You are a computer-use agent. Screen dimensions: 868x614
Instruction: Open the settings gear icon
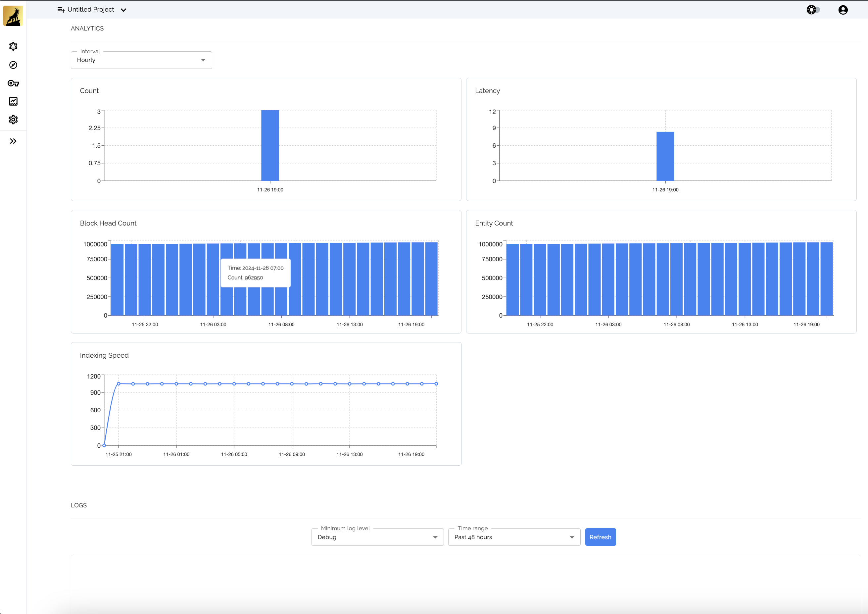pos(13,120)
